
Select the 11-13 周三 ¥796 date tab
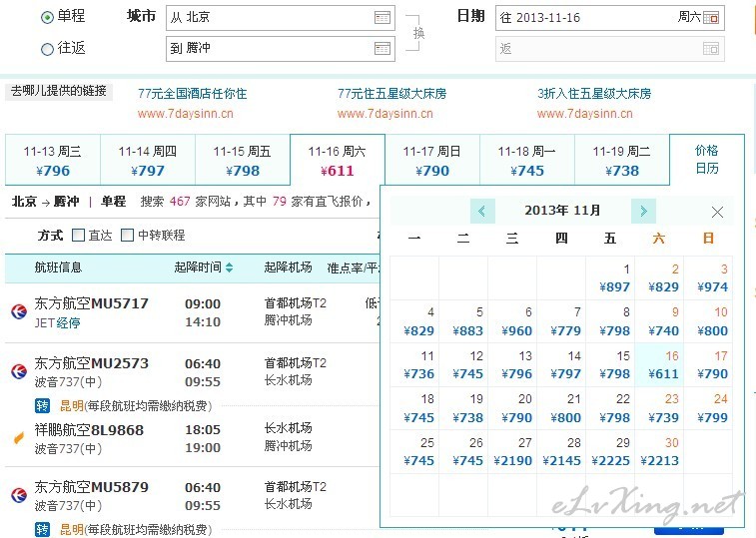pos(53,160)
